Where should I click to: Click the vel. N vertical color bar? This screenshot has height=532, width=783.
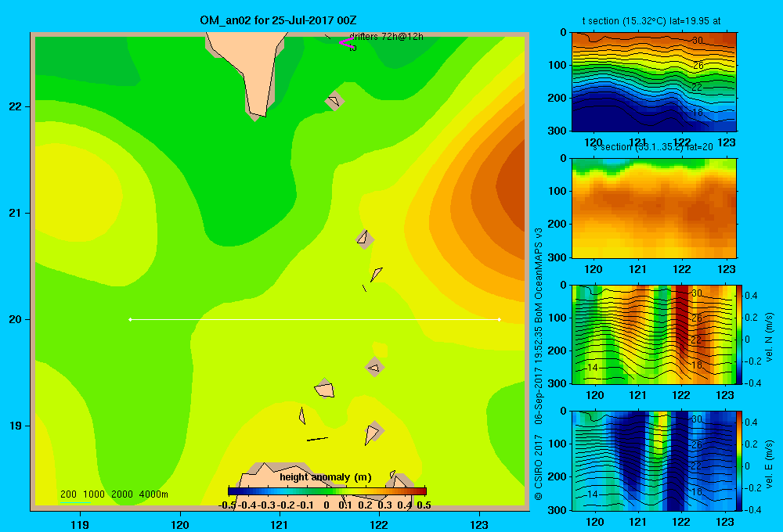coord(740,334)
